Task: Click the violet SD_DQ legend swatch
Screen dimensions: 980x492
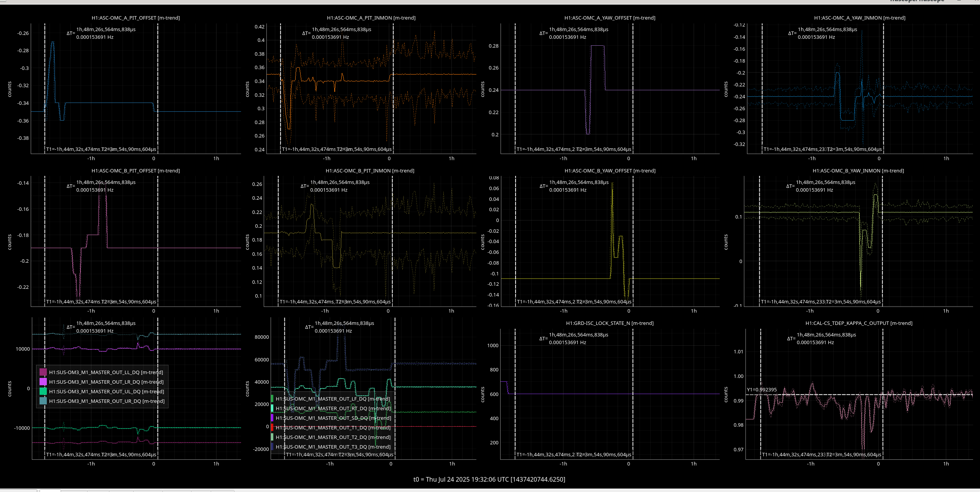Action: [272, 418]
